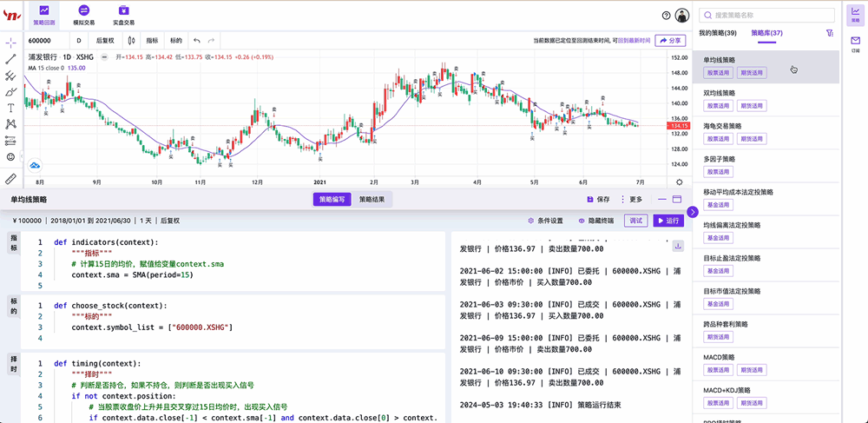Redo the chart action
Screen dimensions: 868x423
click(x=211, y=41)
